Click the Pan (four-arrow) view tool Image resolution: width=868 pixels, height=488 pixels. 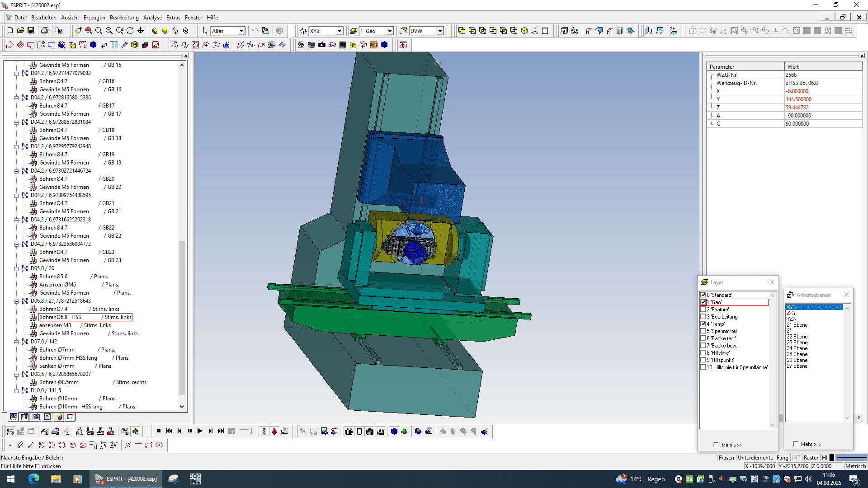[x=141, y=31]
